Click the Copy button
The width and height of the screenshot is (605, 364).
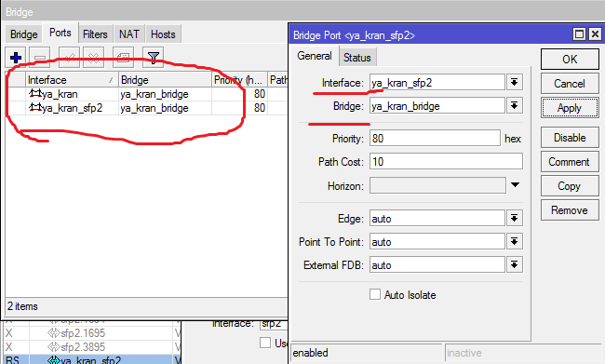pos(570,186)
